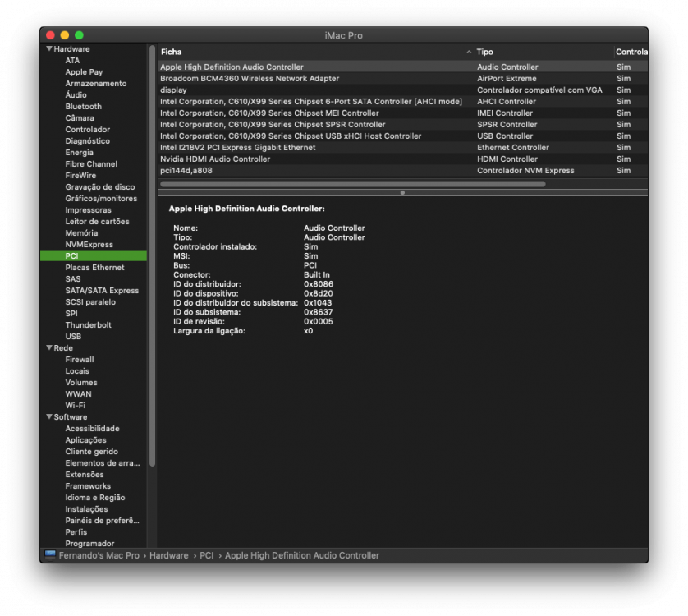Select FireWire in the sidebar
The width and height of the screenshot is (688, 616).
[80, 175]
